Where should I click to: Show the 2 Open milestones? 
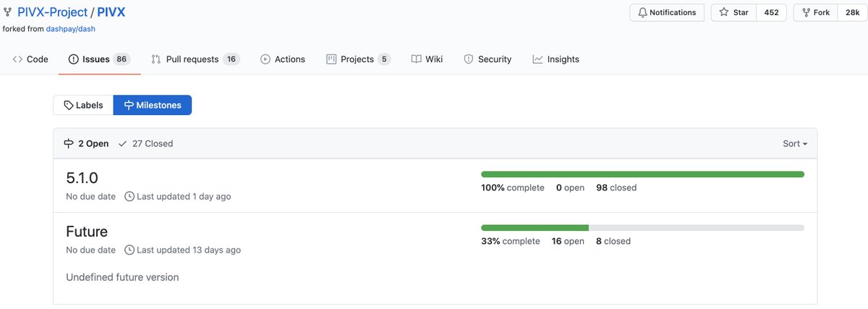pos(86,143)
